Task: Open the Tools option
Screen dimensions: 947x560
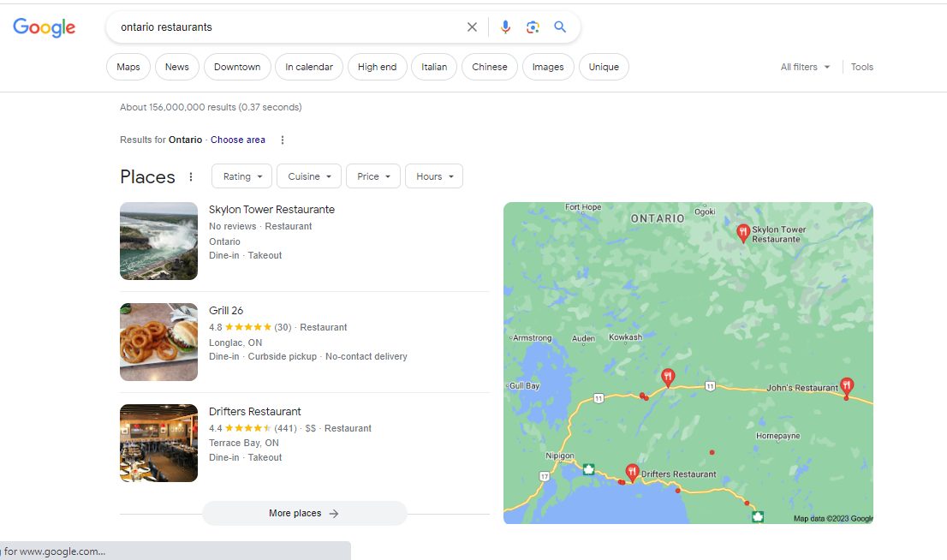Action: pos(862,67)
